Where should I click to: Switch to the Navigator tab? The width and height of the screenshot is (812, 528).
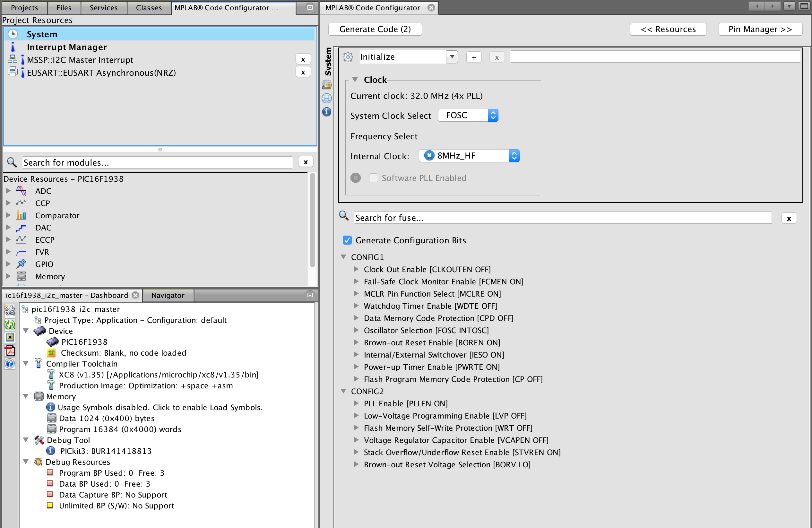coord(168,295)
